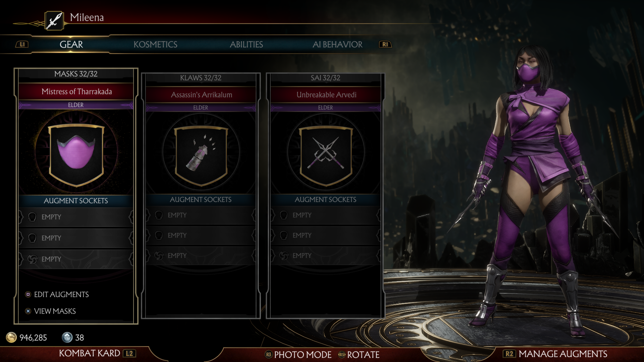Click the R1 next tab icon
The image size is (644, 362).
tap(385, 44)
